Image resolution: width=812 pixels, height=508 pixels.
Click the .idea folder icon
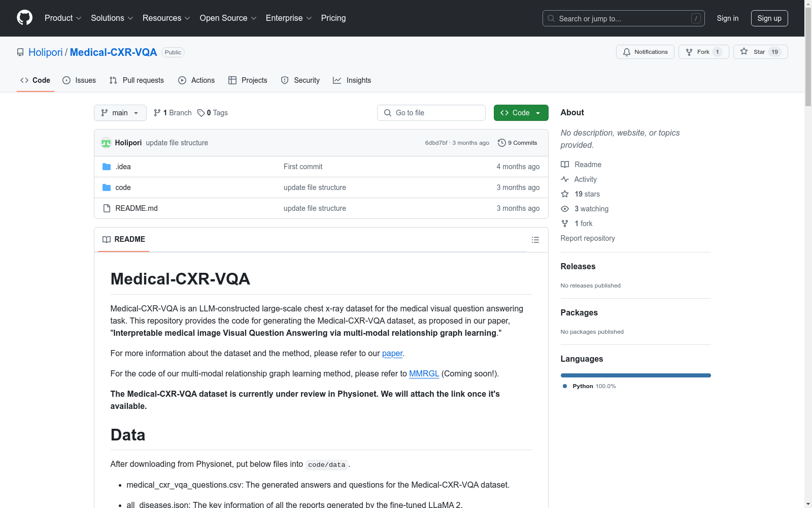pos(107,167)
